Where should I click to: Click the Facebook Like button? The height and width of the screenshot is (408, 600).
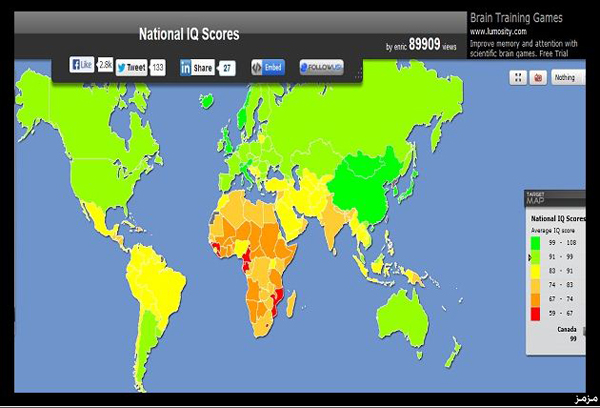tap(82, 65)
